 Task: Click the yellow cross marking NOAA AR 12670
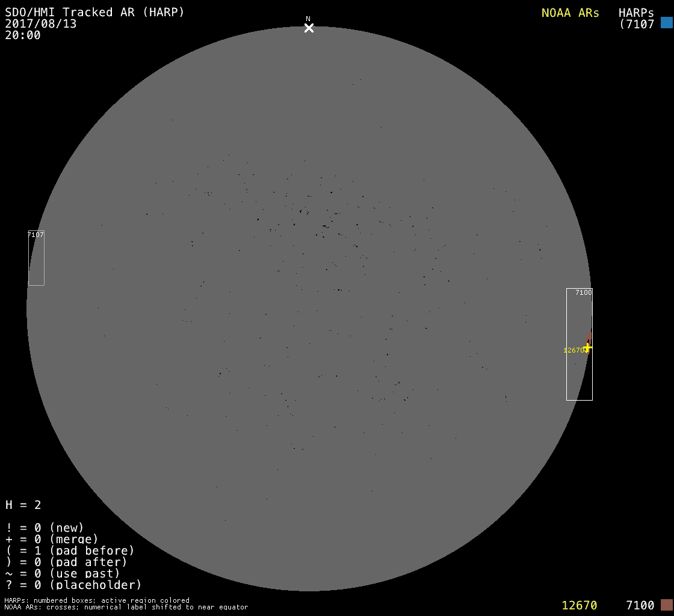coord(587,347)
